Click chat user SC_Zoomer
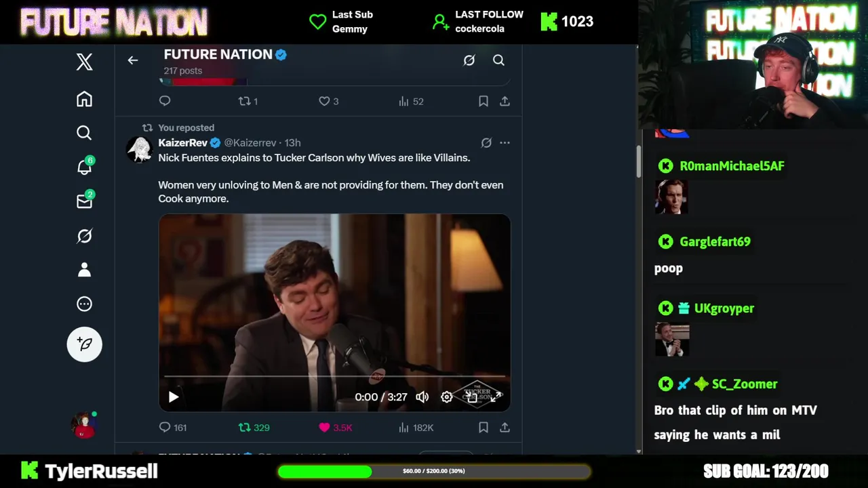 pyautogui.click(x=745, y=384)
